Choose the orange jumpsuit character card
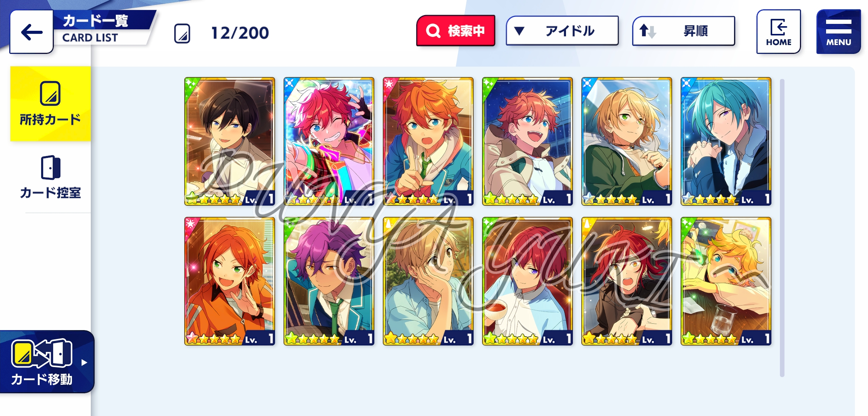 click(x=230, y=281)
